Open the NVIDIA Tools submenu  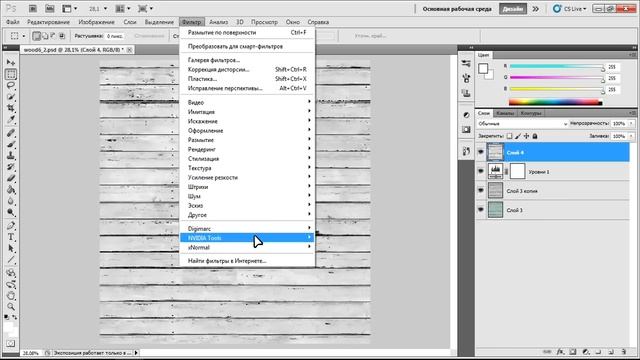pyautogui.click(x=247, y=238)
